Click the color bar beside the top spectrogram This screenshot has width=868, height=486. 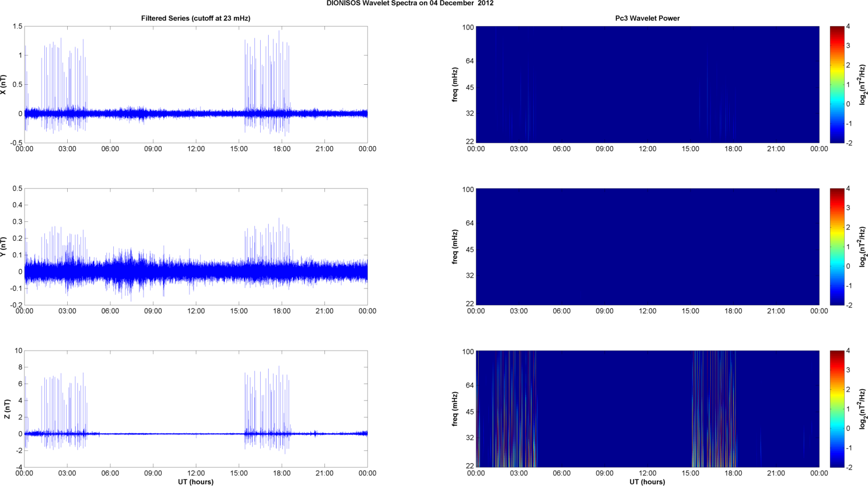click(837, 85)
